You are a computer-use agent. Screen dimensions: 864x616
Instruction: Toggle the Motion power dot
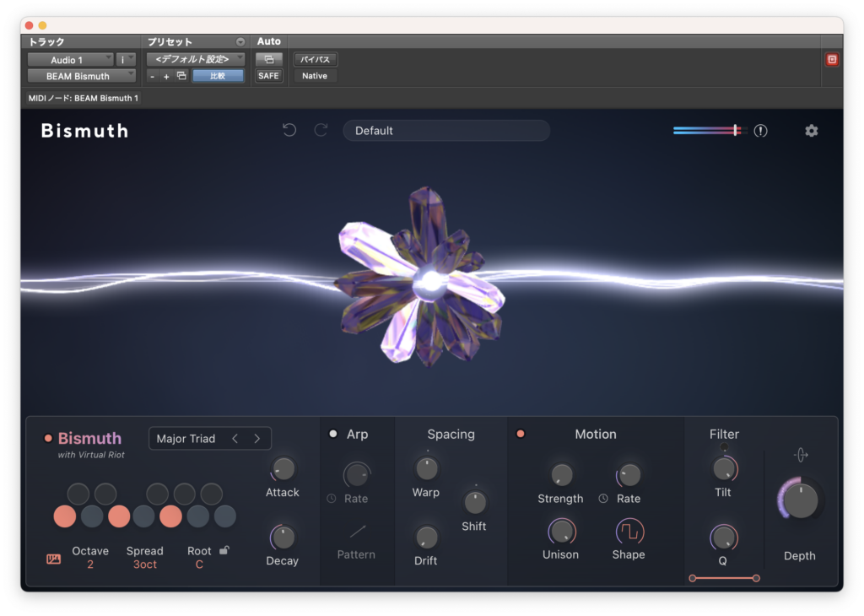(x=520, y=434)
